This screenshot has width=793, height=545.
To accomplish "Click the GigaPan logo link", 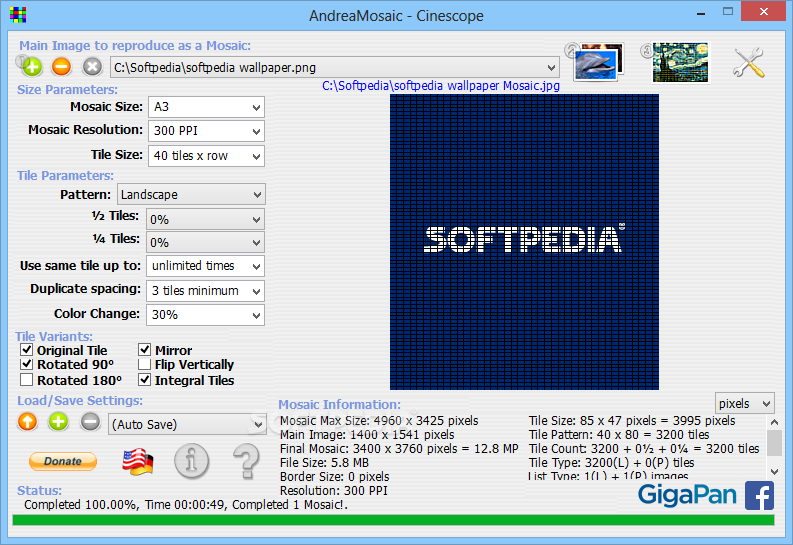I will click(x=687, y=495).
